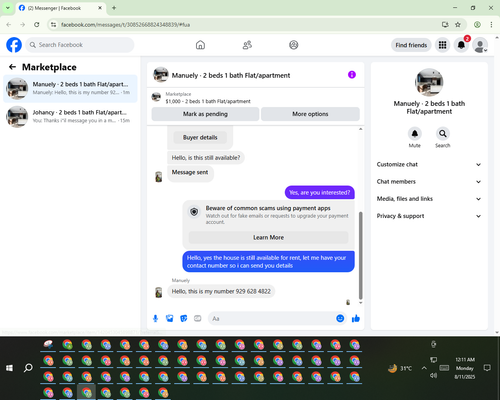Choose a GIF icon
Screen dimensions: 500x400
(198, 319)
